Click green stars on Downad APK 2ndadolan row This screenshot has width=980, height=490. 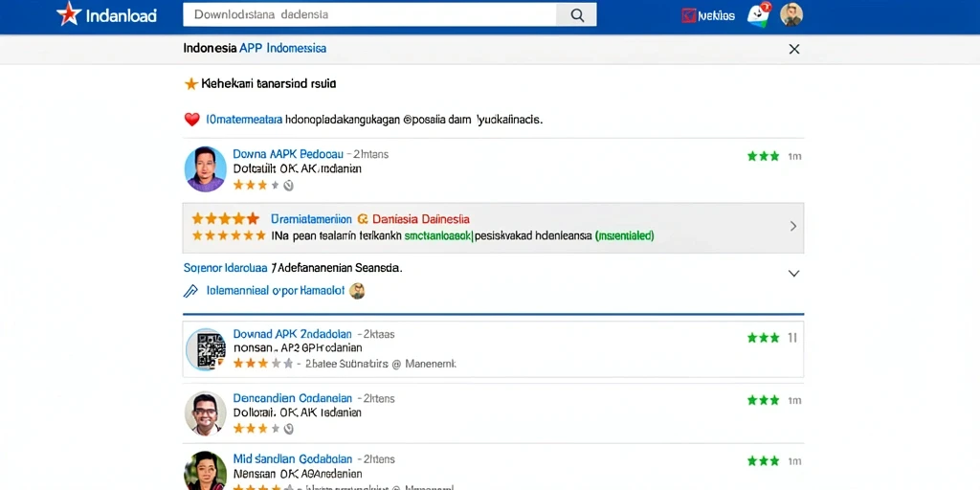tap(763, 338)
